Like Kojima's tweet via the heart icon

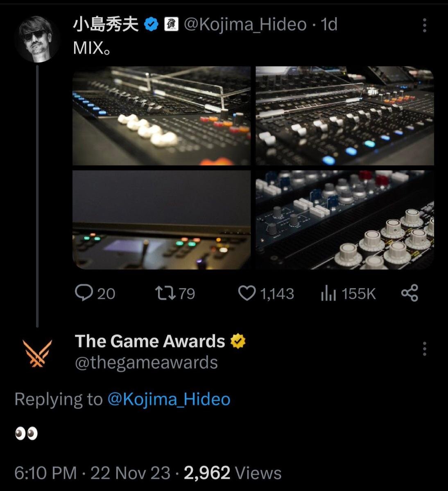pos(248,293)
